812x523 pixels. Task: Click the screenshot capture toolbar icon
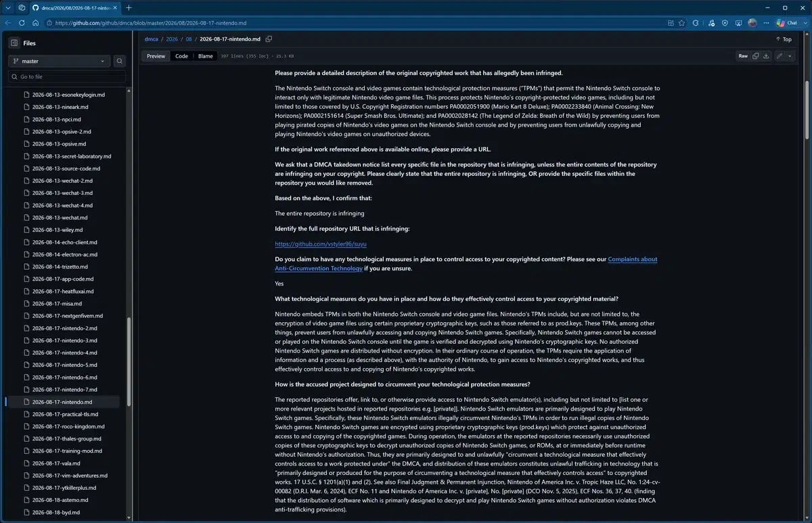[738, 22]
